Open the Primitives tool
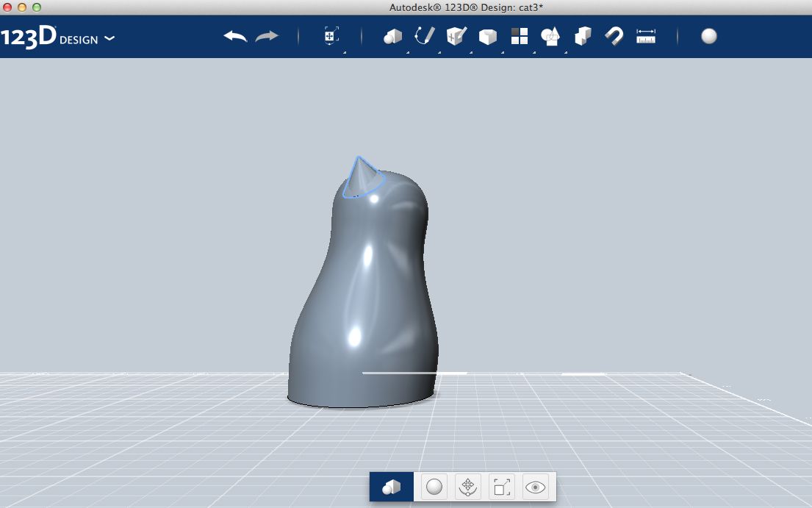 point(392,36)
